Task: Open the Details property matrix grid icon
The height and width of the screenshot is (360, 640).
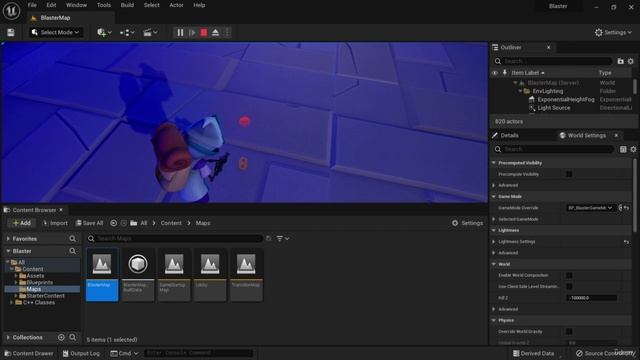Action: (x=623, y=149)
